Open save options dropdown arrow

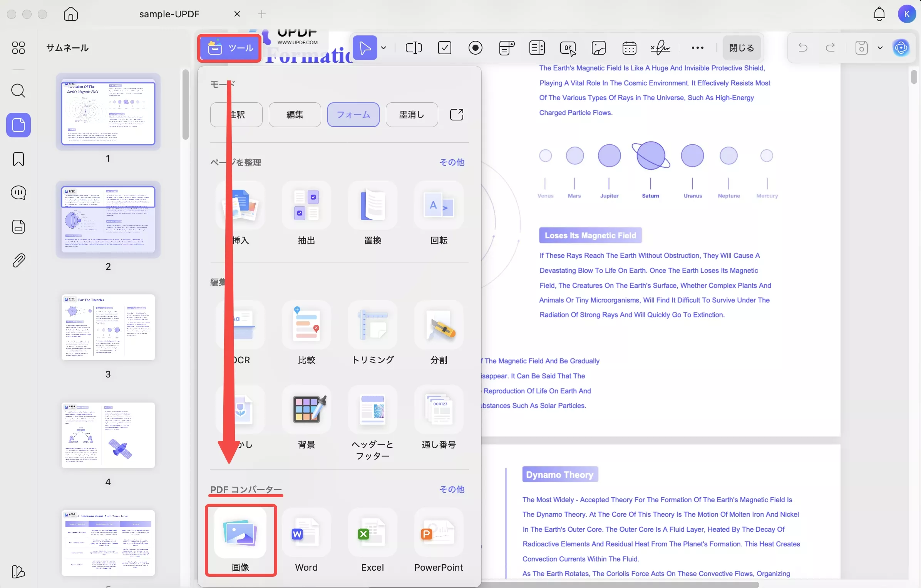(880, 48)
